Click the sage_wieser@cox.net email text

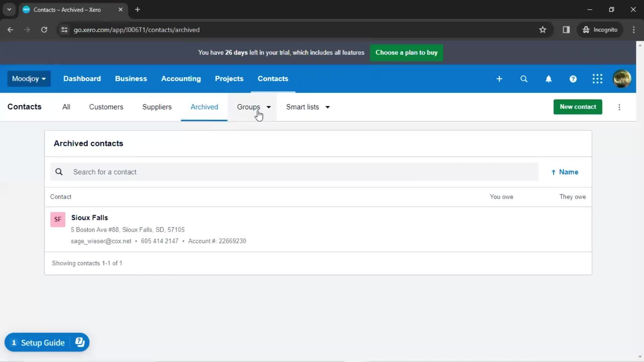[101, 241]
